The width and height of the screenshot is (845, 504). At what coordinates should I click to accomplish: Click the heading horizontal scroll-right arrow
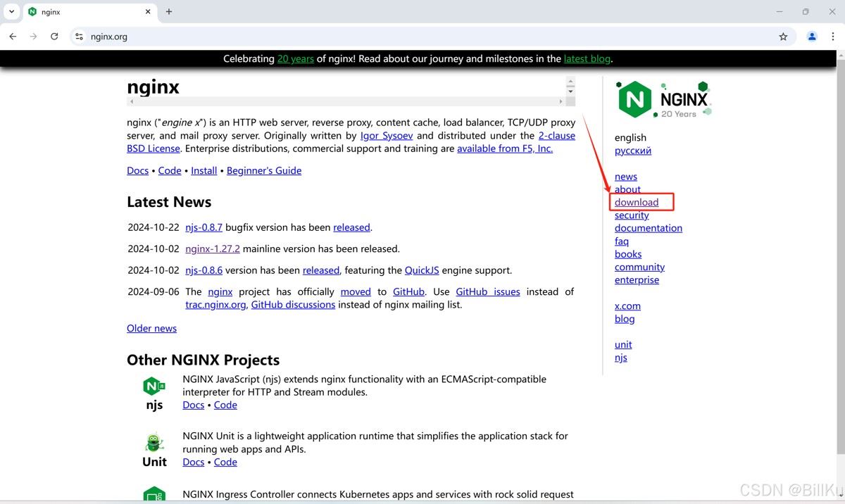pyautogui.click(x=561, y=101)
